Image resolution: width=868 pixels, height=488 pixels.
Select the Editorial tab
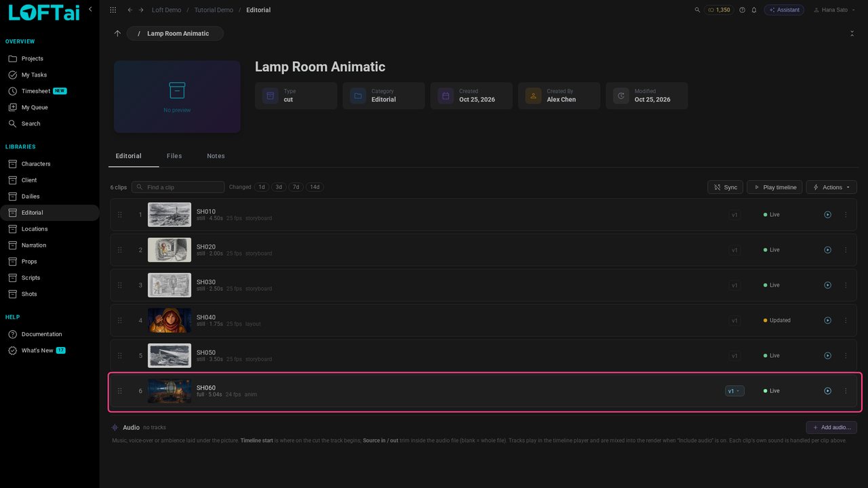(x=129, y=156)
